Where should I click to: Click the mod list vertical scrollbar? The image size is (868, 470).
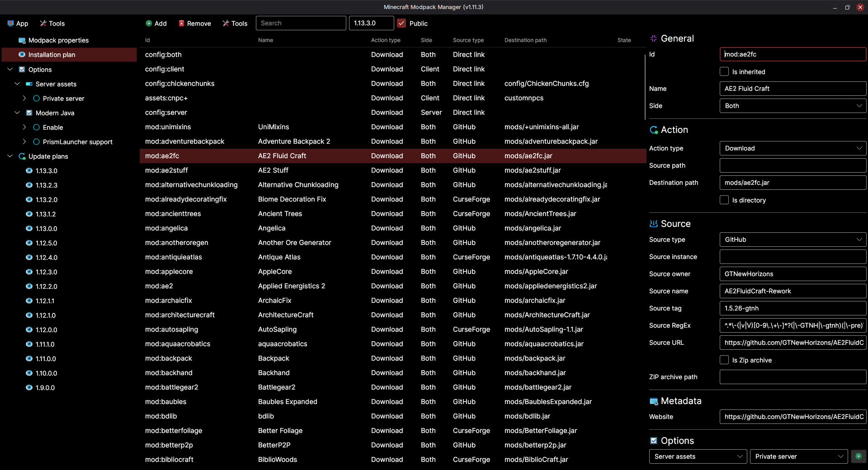(645, 86)
